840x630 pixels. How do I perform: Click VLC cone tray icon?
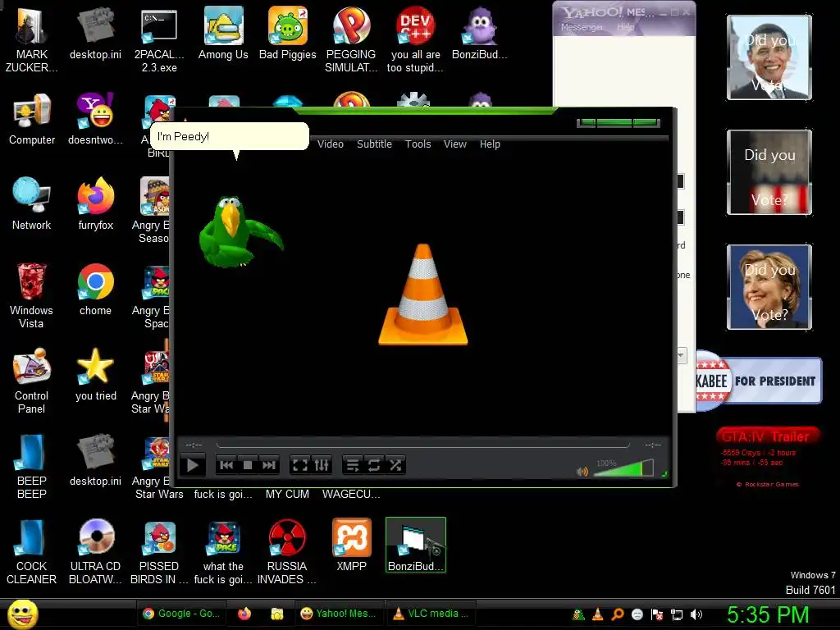point(598,614)
